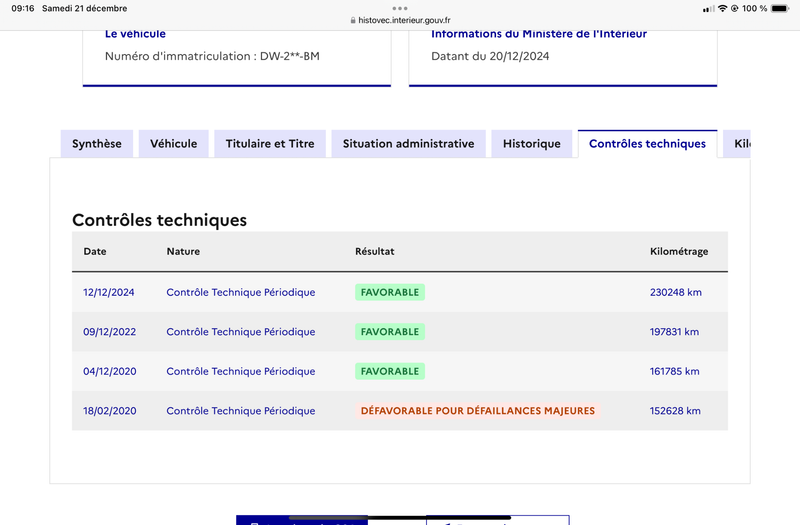Click the 152628 km mileage value

tap(675, 411)
